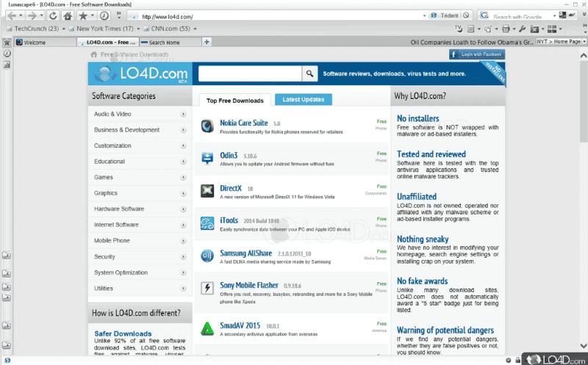
Task: Open the Safer Downloads link
Action: pyautogui.click(x=123, y=333)
